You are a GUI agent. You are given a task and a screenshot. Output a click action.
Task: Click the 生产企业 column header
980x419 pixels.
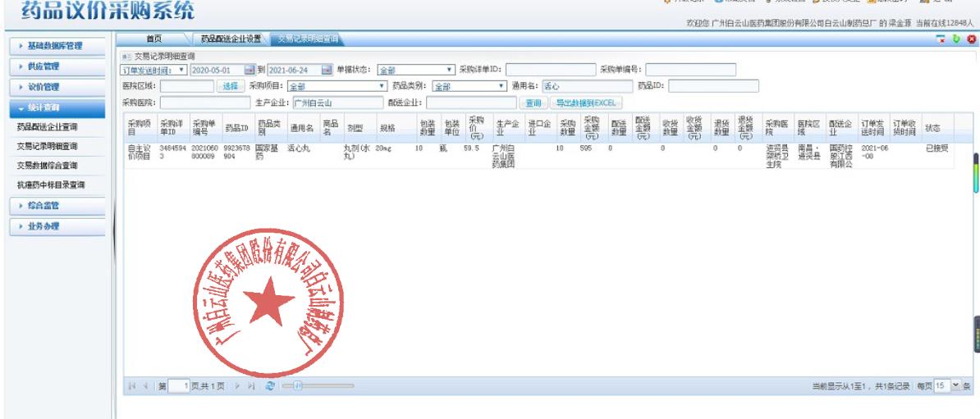point(507,127)
